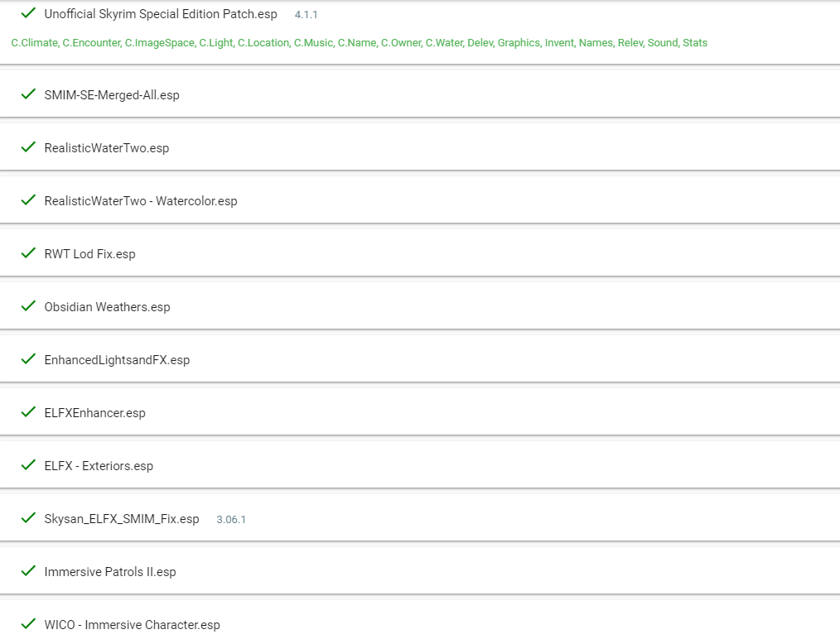Click the Relev tag
The width and height of the screenshot is (840, 644).
pyautogui.click(x=630, y=43)
